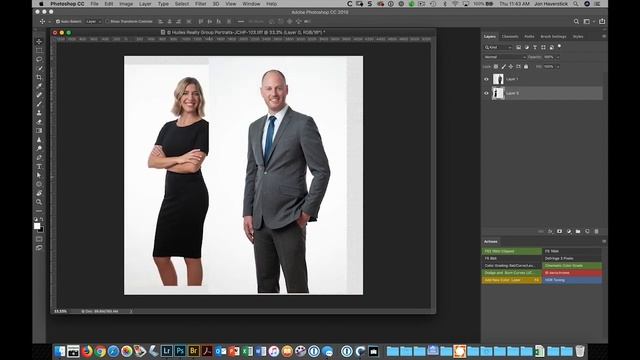Select the Rectangular Marquee tool

tap(39, 51)
